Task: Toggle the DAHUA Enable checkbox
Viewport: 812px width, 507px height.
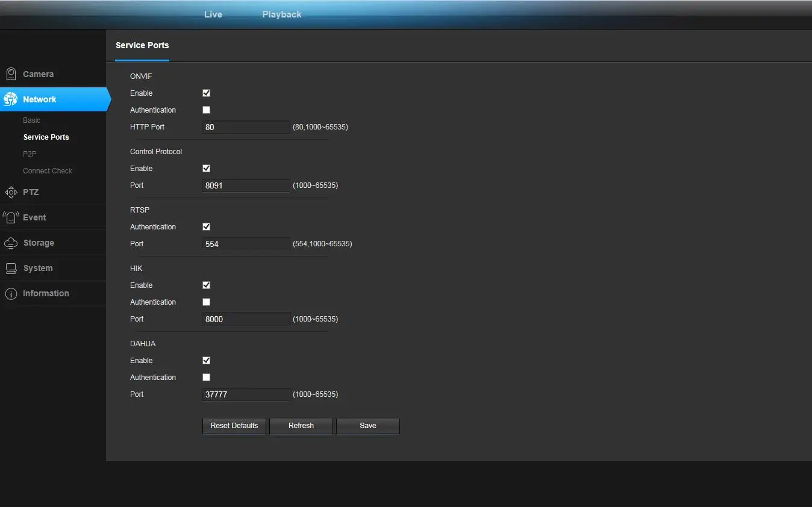Action: coord(206,361)
